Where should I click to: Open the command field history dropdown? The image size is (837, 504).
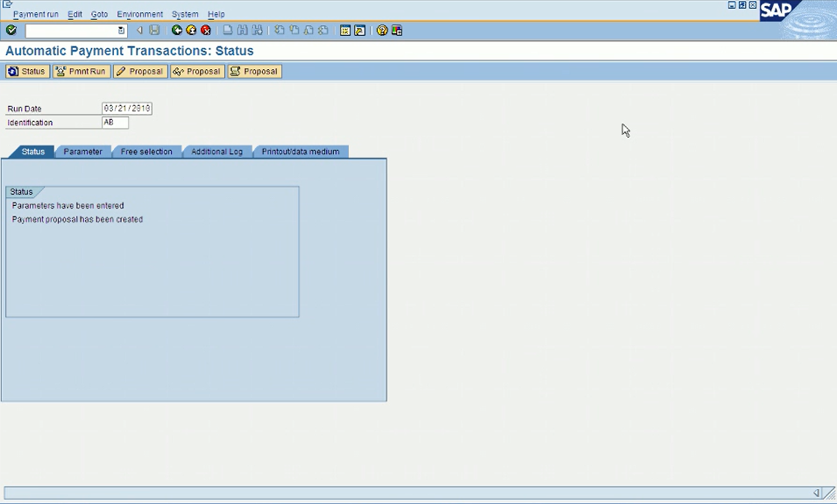(121, 31)
